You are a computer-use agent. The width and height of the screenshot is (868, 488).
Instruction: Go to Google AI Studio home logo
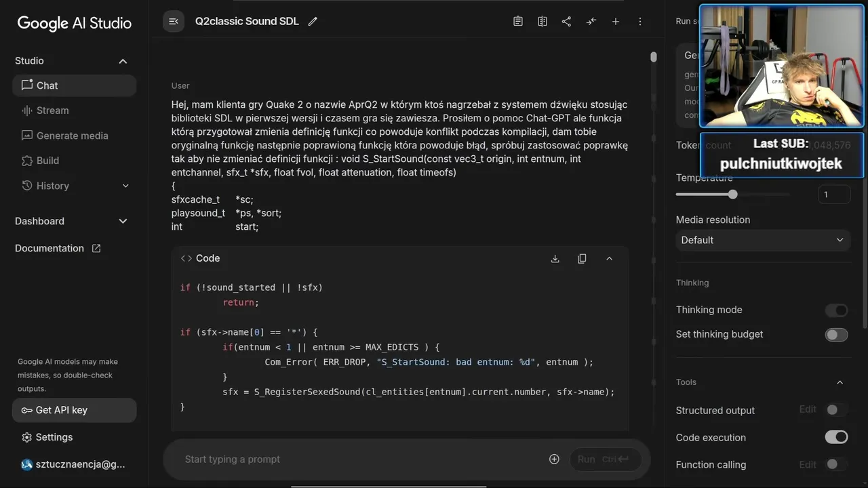pyautogui.click(x=74, y=22)
